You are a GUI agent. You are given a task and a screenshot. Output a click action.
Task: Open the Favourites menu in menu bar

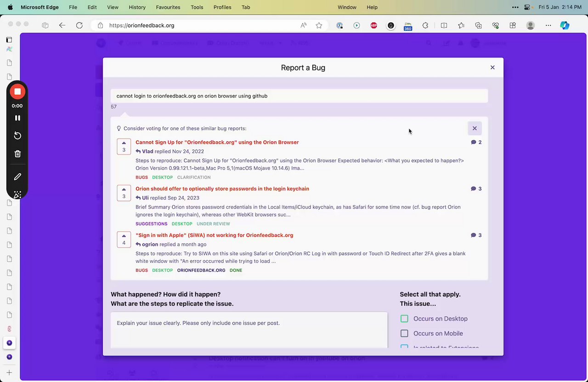pos(167,7)
